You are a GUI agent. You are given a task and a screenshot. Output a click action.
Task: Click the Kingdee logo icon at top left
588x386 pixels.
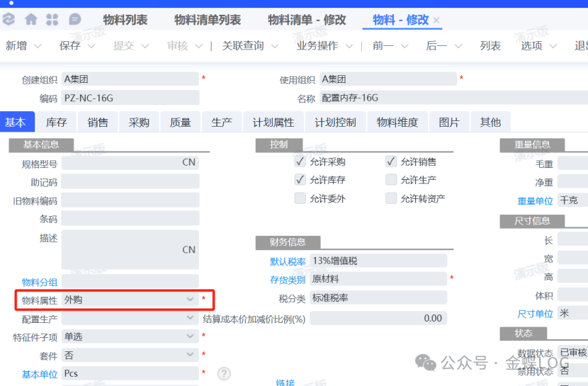click(9, 20)
